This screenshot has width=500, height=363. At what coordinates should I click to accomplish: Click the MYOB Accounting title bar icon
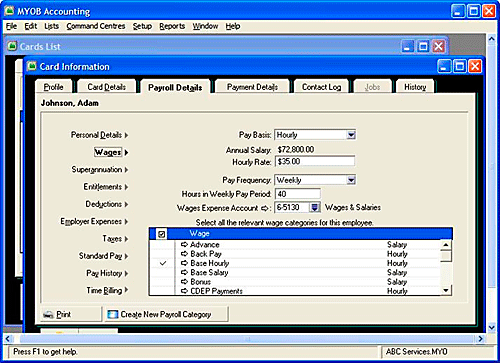coord(9,11)
